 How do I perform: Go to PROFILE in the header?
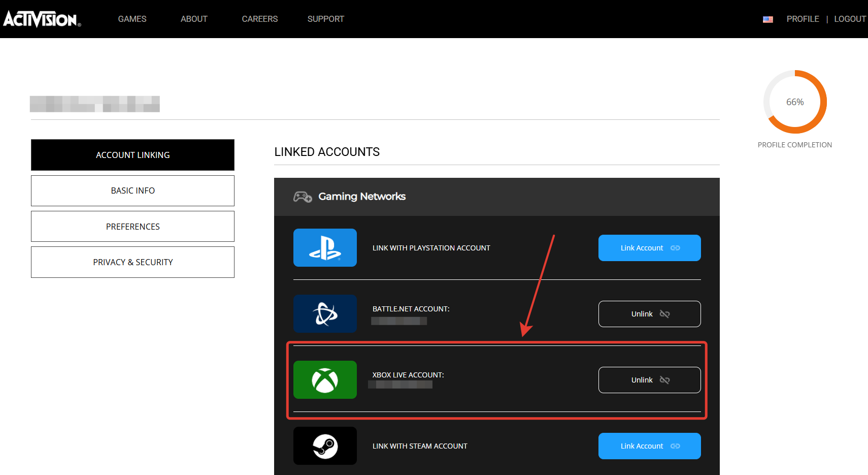[803, 19]
